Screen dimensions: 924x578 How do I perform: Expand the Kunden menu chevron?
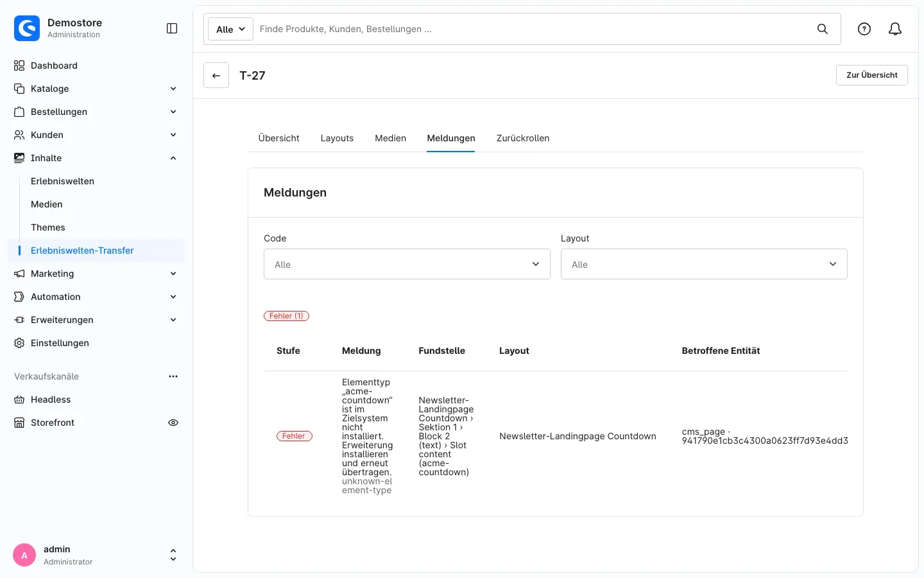[x=173, y=135]
